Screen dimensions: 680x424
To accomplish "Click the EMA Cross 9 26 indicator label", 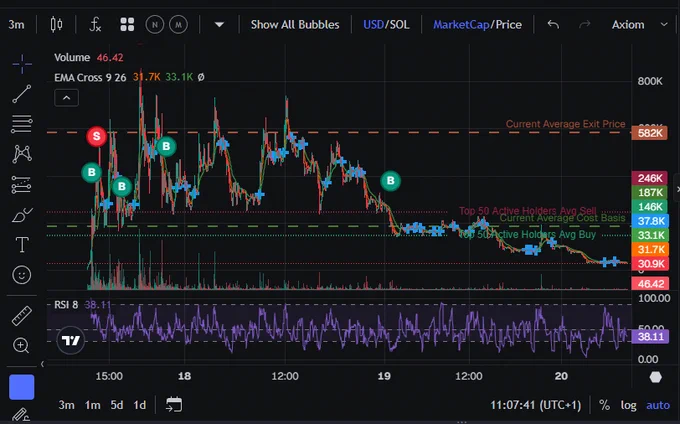I will coord(90,78).
